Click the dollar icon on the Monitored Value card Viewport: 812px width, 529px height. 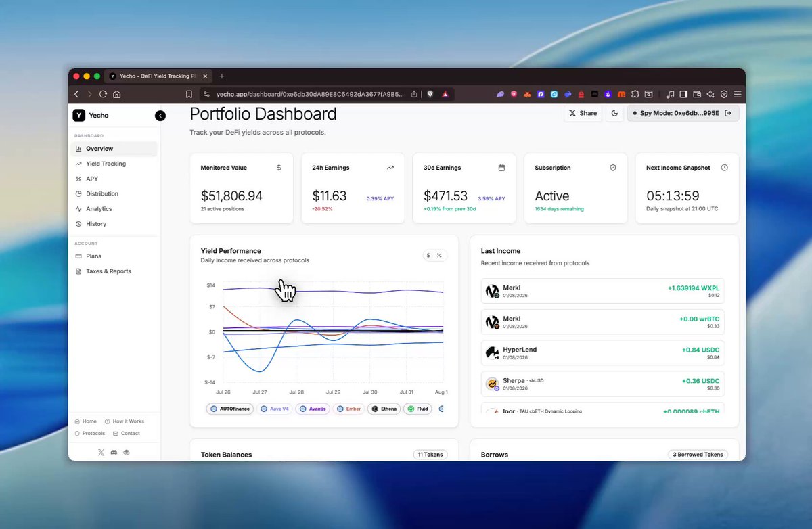coord(279,168)
